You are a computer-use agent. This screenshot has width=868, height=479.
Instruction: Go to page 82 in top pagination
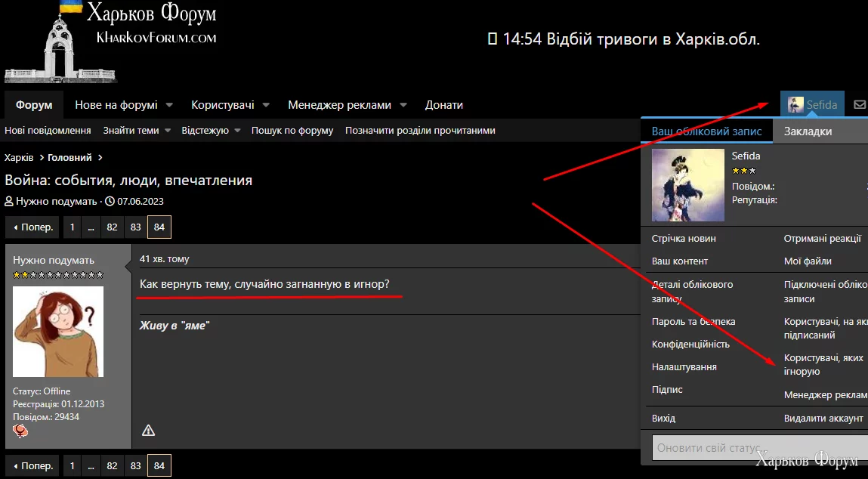tap(113, 227)
